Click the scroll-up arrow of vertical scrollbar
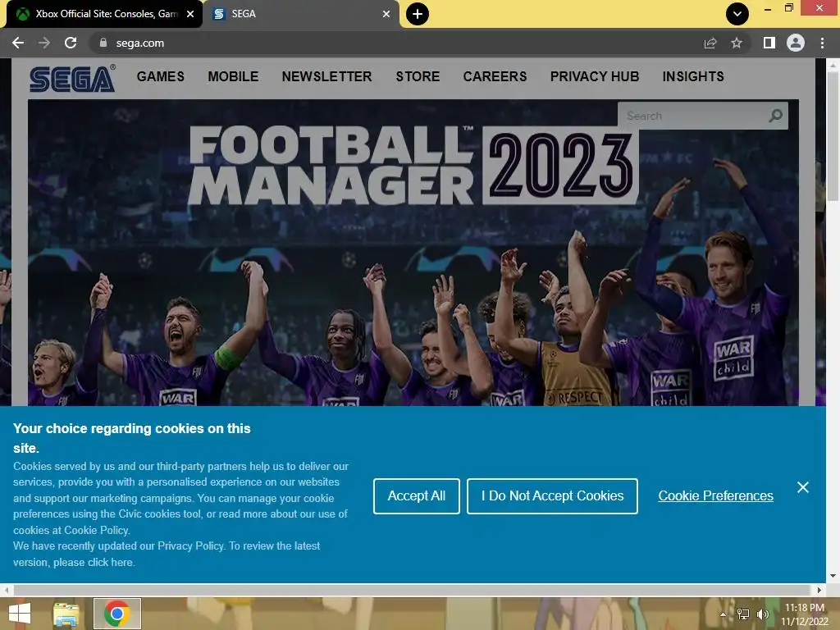Viewport: 840px width, 630px height. coord(833,66)
